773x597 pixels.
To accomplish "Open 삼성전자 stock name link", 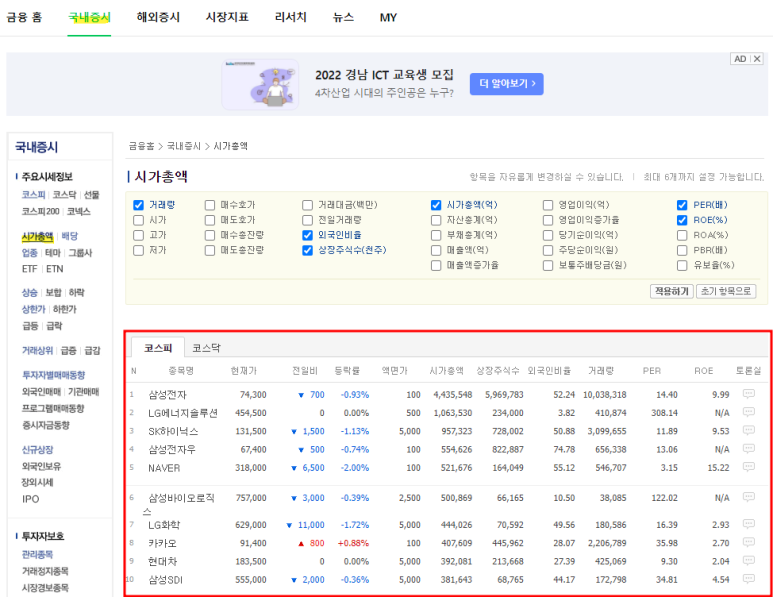I will (168, 395).
